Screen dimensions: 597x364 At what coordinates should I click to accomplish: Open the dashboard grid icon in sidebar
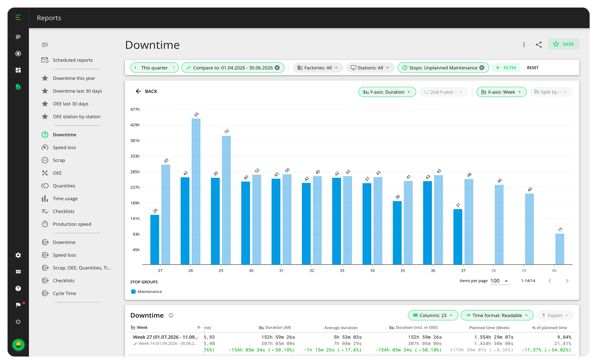[18, 70]
